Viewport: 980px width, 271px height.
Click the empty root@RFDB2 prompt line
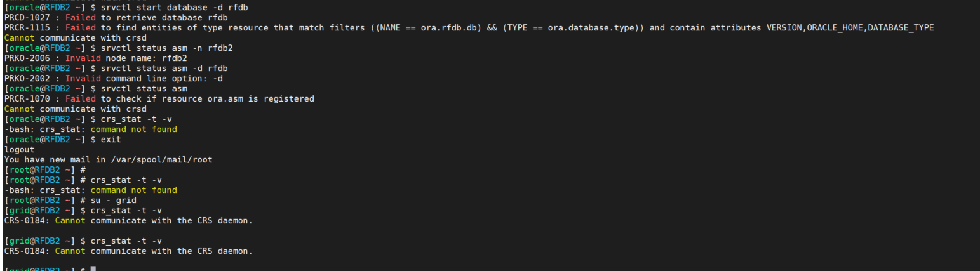[x=41, y=170]
